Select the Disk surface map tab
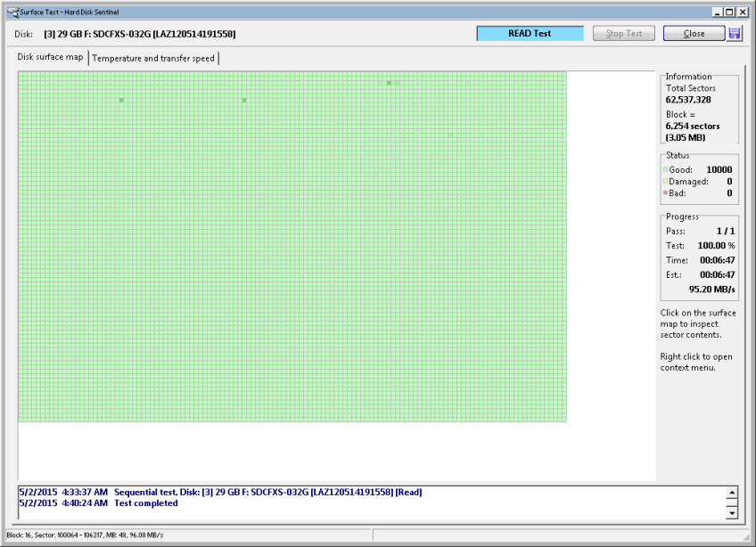 51,57
